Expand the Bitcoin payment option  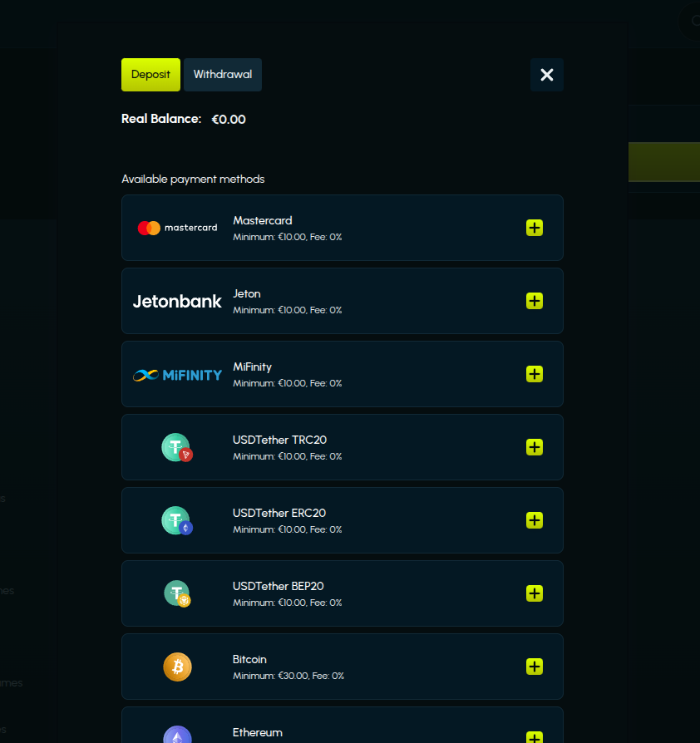(x=535, y=667)
